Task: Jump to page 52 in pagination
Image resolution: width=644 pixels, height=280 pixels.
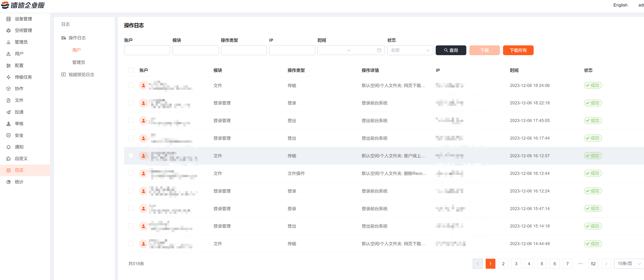Action: click(x=593, y=264)
